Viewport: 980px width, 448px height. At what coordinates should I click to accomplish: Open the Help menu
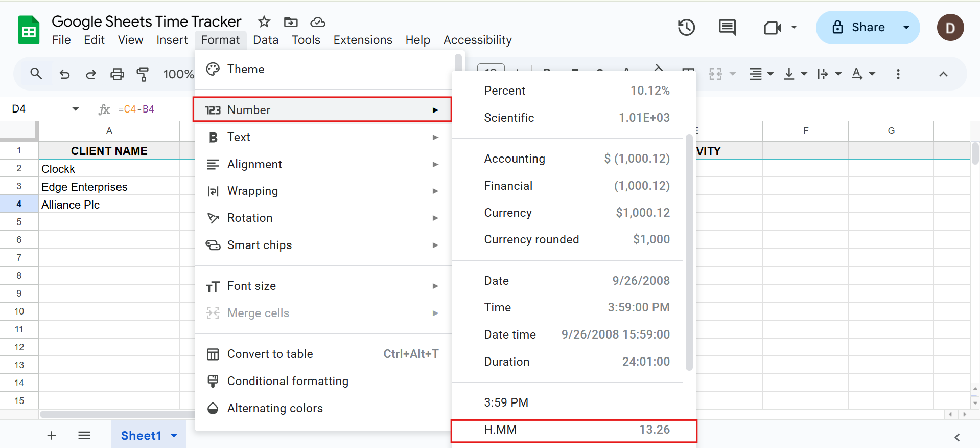point(417,40)
